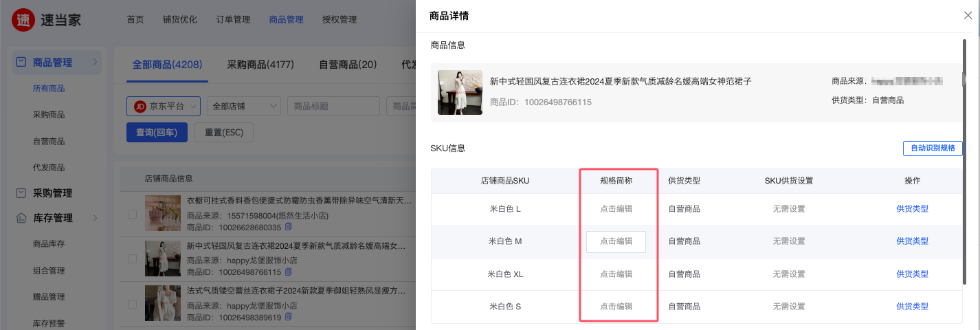The image size is (980, 330).
Task: Open 铺货优化 top navigation item
Action: pos(180,19)
